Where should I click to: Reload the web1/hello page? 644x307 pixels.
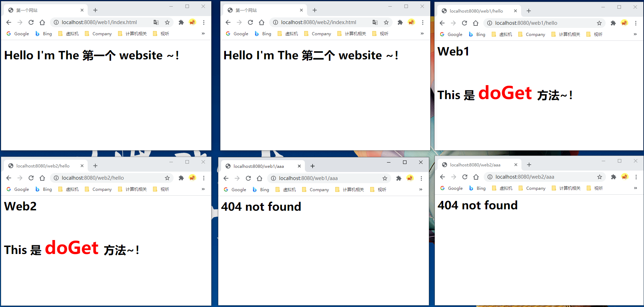click(x=464, y=23)
